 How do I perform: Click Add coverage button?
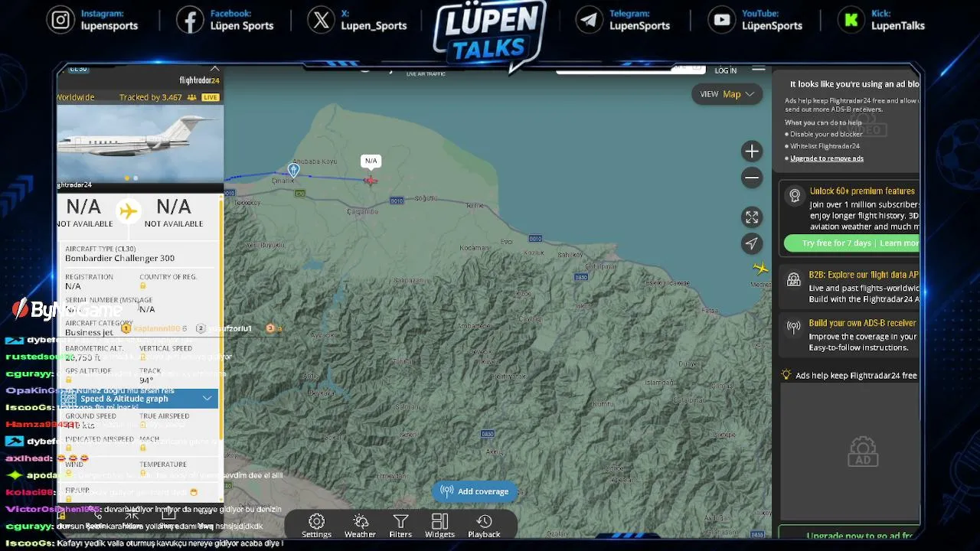coord(475,491)
